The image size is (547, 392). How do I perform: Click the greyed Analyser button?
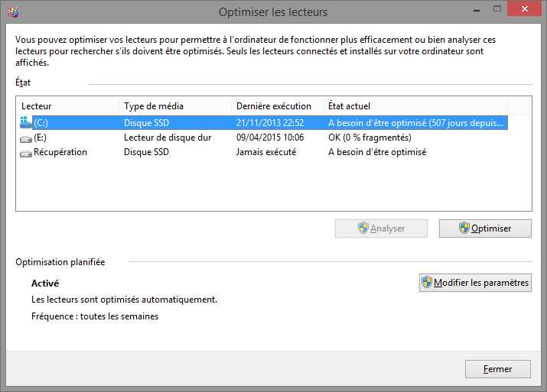click(381, 228)
